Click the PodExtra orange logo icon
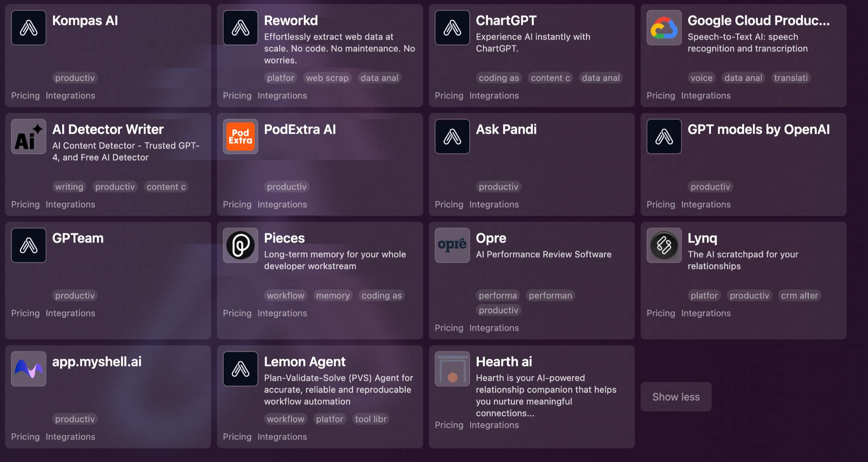Viewport: 868px width, 462px height. point(240,137)
